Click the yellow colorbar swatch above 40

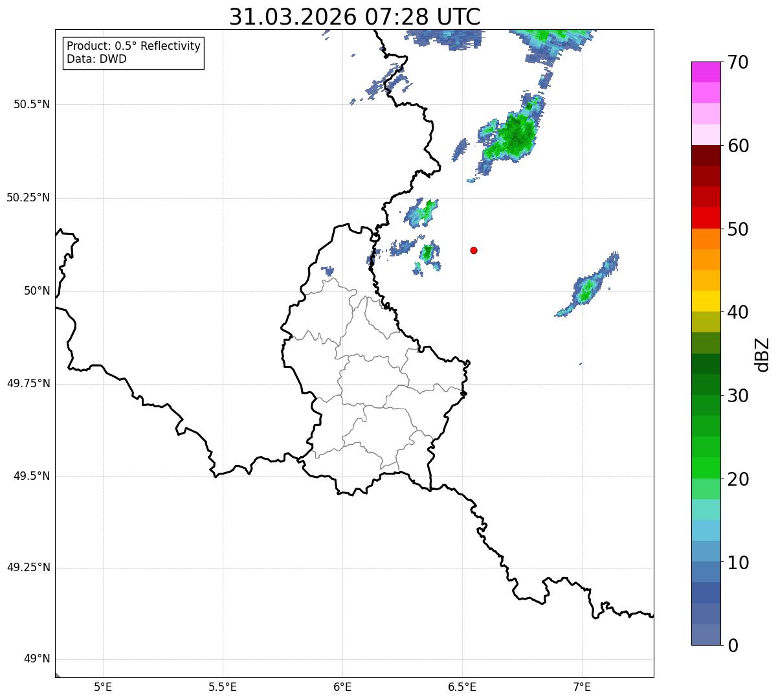click(706, 301)
